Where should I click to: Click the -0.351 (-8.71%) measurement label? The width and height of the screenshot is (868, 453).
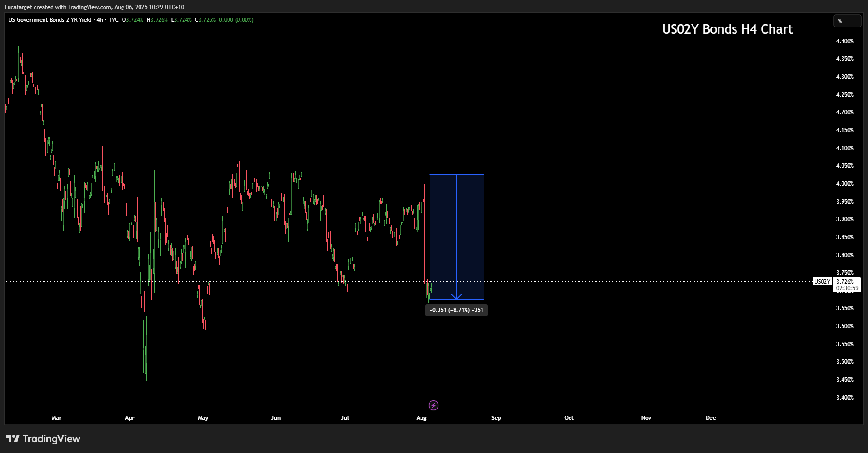pos(456,310)
